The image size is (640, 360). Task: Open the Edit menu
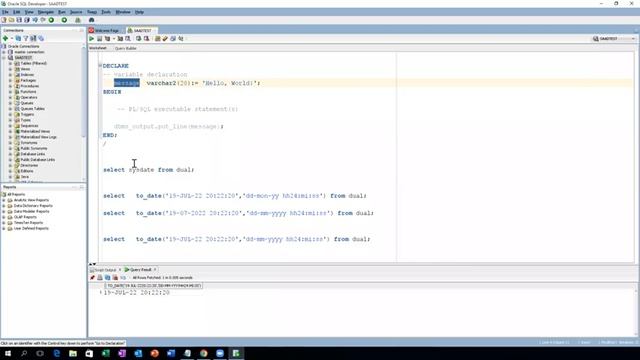click(x=17, y=12)
